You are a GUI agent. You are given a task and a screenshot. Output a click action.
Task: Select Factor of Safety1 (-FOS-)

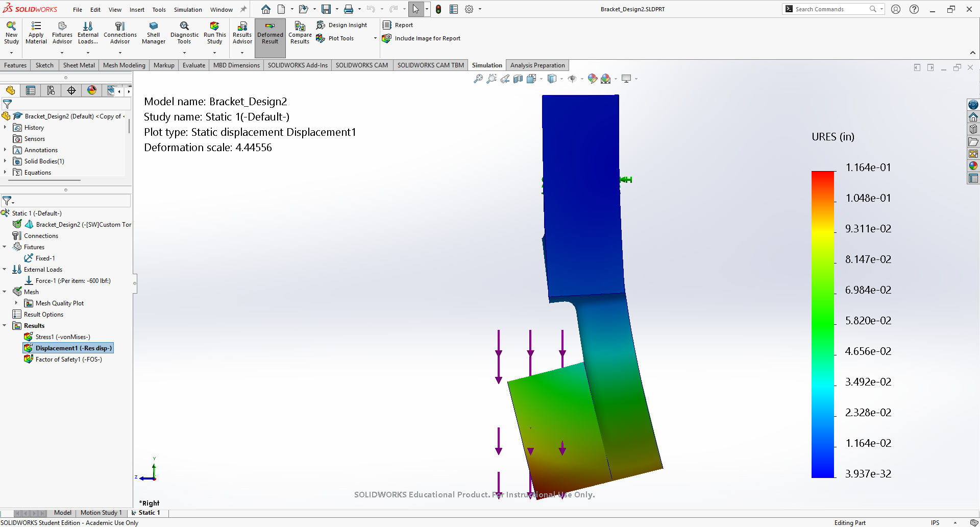click(63, 360)
